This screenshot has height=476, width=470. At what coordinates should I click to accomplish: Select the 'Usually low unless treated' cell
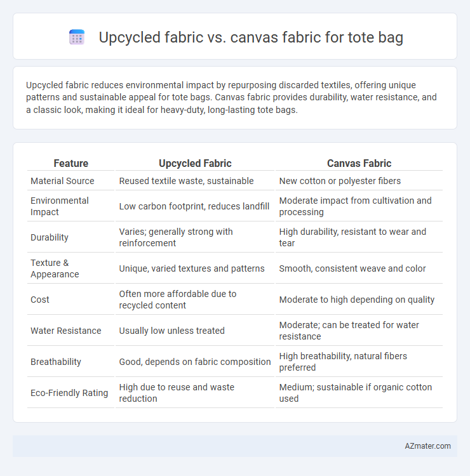[x=171, y=331]
